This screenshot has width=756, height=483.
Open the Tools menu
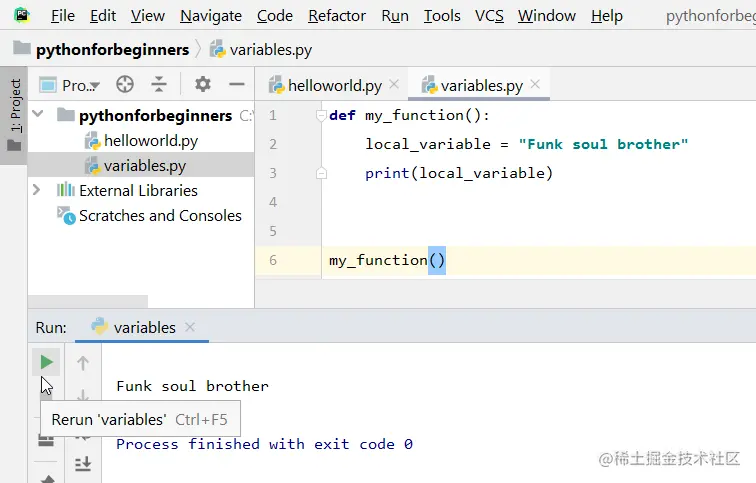point(442,16)
